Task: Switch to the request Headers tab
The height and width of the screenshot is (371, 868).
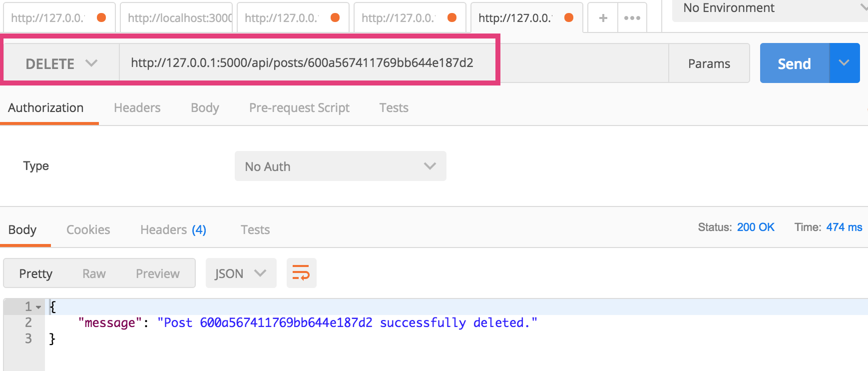Action: (137, 107)
